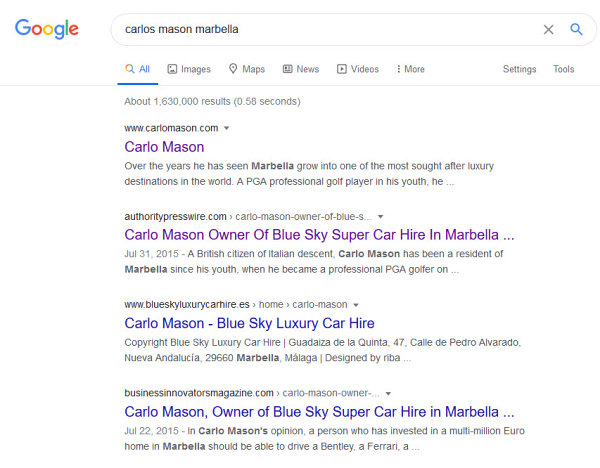The image size is (600, 468).
Task: Expand dropdown arrow next to authoritypresswire.com
Action: [x=380, y=217]
